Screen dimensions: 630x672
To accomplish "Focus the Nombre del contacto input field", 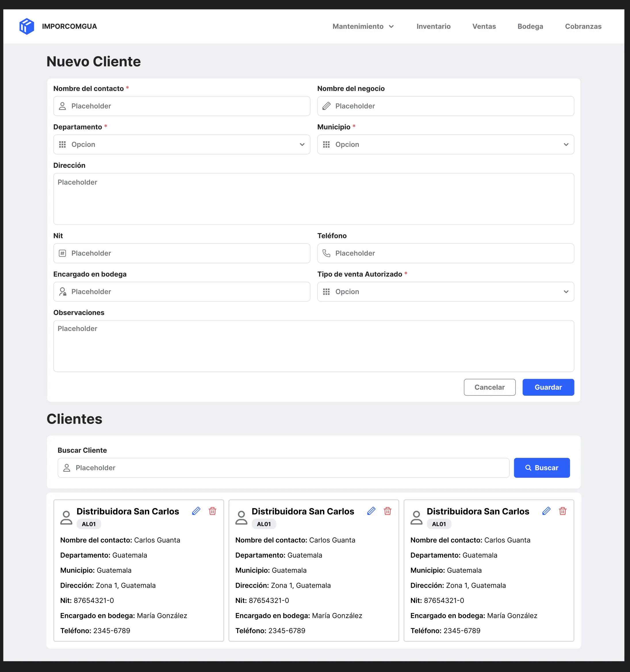I will coord(182,106).
